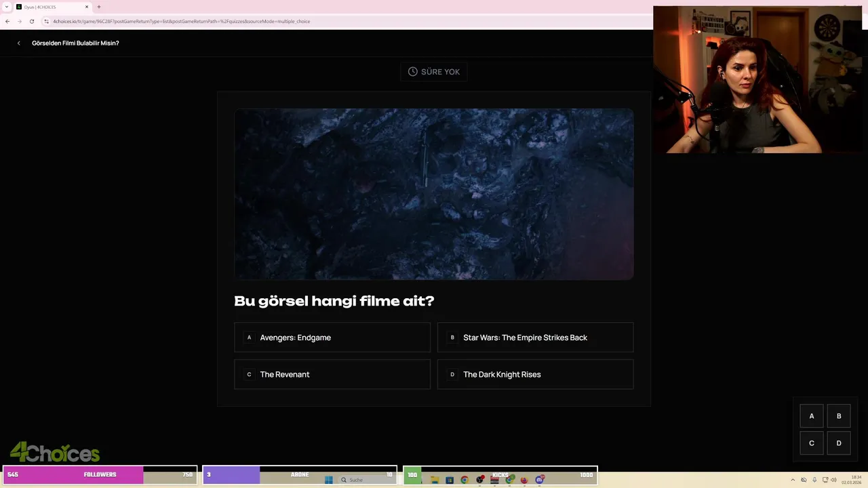Click the taskbar Suche search box

pyautogui.click(x=366, y=480)
